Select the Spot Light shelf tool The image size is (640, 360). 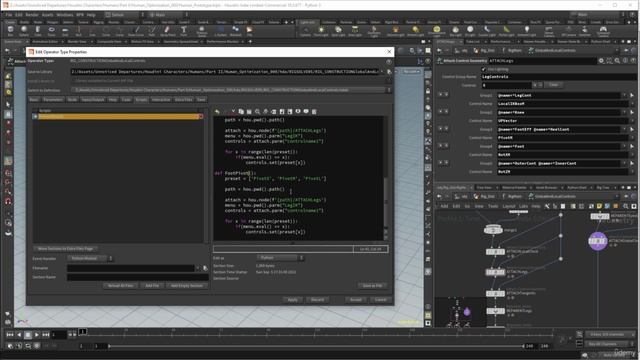338,31
